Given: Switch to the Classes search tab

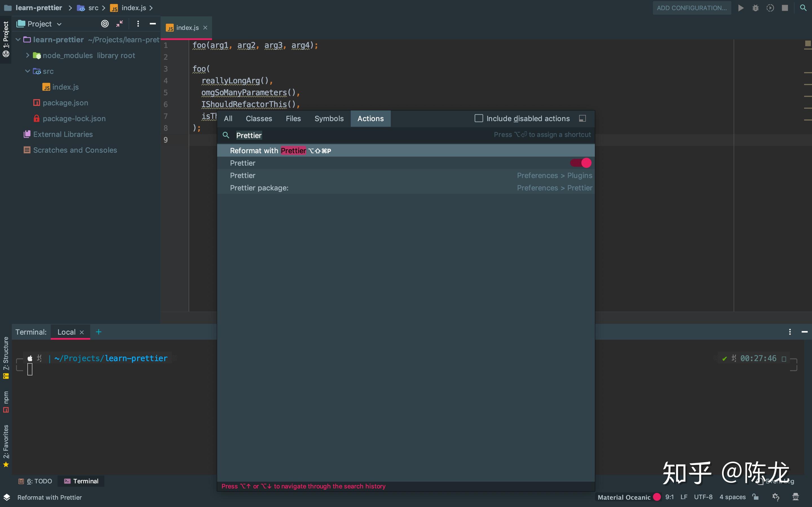Looking at the screenshot, I should coord(259,118).
